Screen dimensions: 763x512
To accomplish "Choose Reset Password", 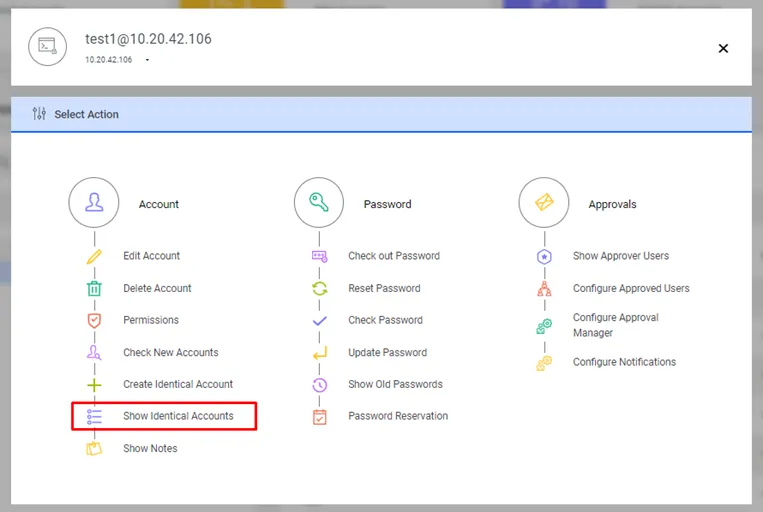I will (x=384, y=288).
